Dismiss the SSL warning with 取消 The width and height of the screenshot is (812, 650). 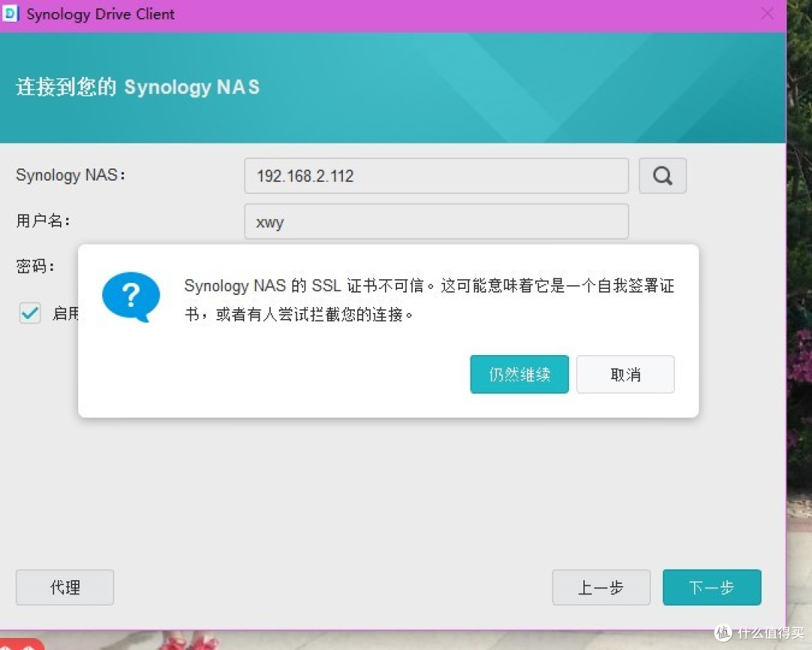[x=625, y=374]
